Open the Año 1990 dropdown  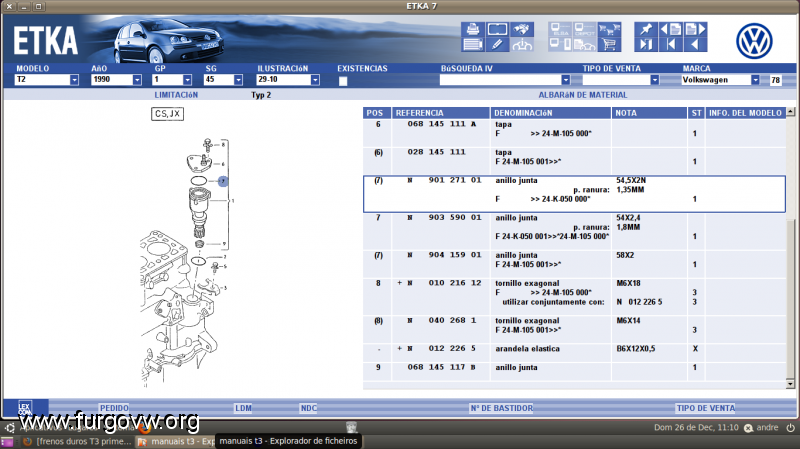137,80
